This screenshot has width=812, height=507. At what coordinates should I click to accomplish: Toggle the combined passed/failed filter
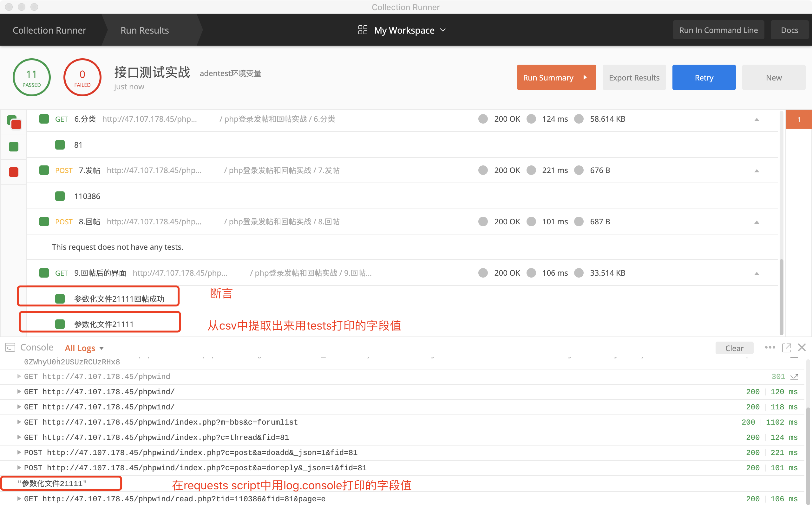click(14, 122)
